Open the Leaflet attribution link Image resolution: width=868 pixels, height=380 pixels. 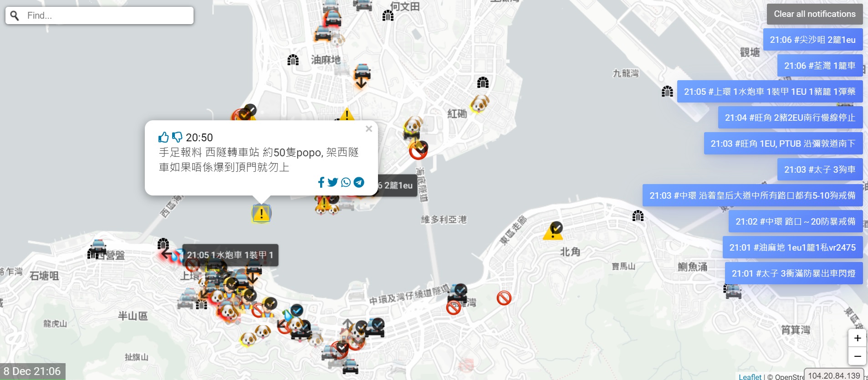(x=750, y=376)
